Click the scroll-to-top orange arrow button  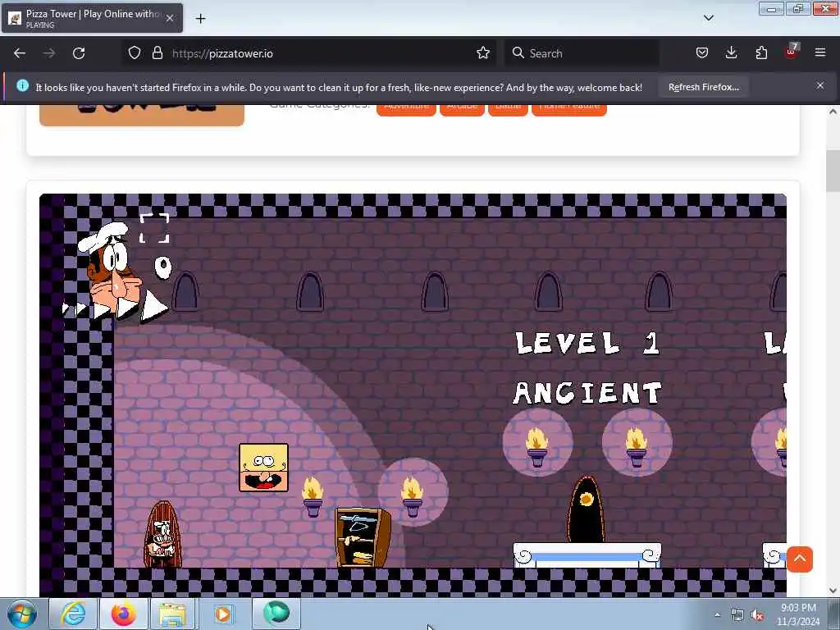point(799,559)
